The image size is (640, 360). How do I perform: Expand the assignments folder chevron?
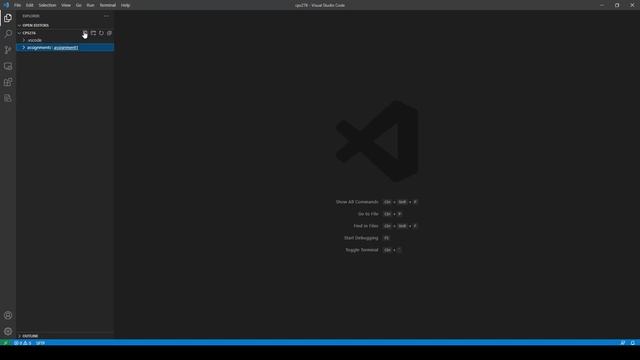[24, 48]
